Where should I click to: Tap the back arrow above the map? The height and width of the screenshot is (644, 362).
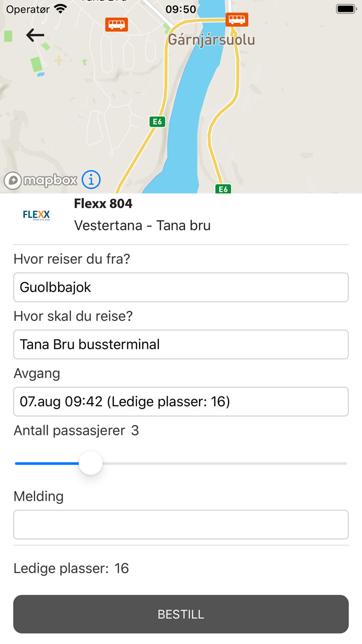pos(34,35)
